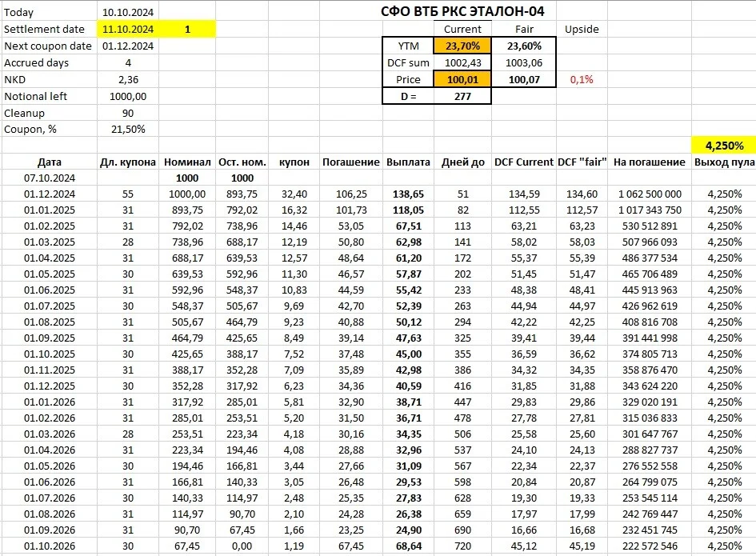The width and height of the screenshot is (756, 556).
Task: Click the redemption value 46,57
Action: click(351, 274)
